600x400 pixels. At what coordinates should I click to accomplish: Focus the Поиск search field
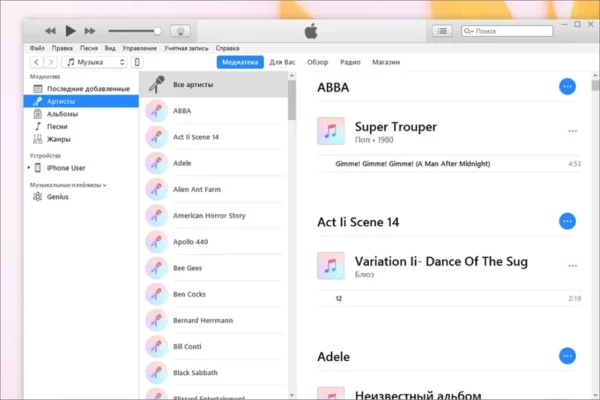click(x=507, y=31)
